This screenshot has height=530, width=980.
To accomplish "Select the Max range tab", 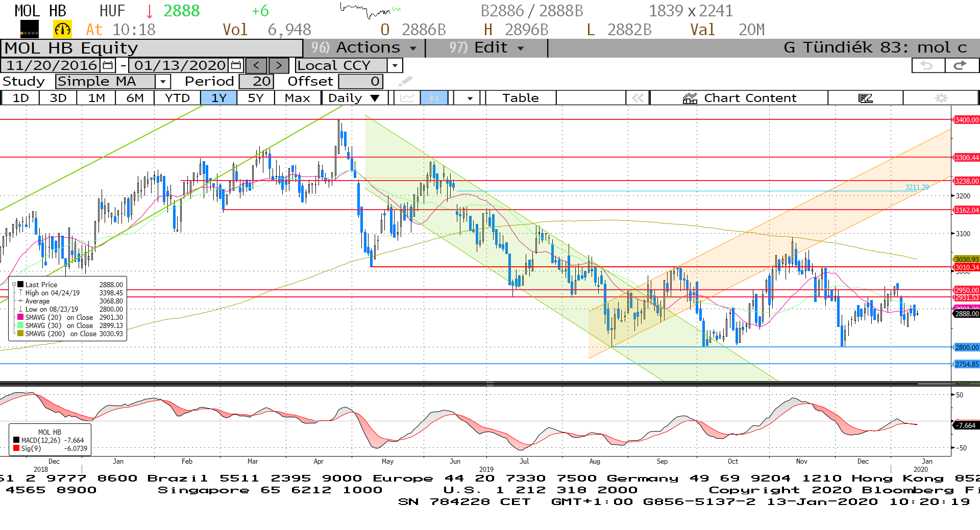I will [298, 98].
